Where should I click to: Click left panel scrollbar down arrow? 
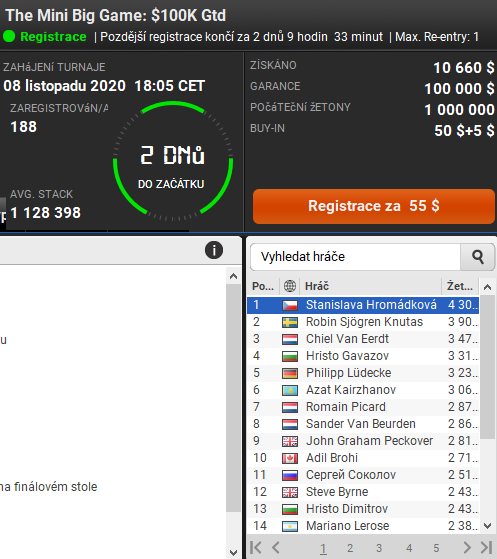[234, 552]
